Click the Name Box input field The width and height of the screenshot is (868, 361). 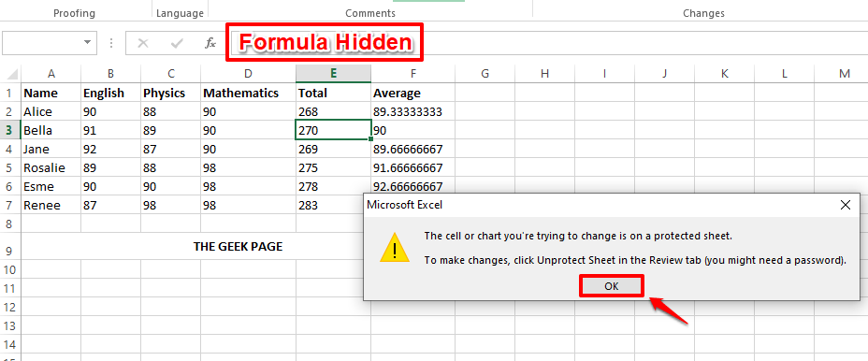41,43
